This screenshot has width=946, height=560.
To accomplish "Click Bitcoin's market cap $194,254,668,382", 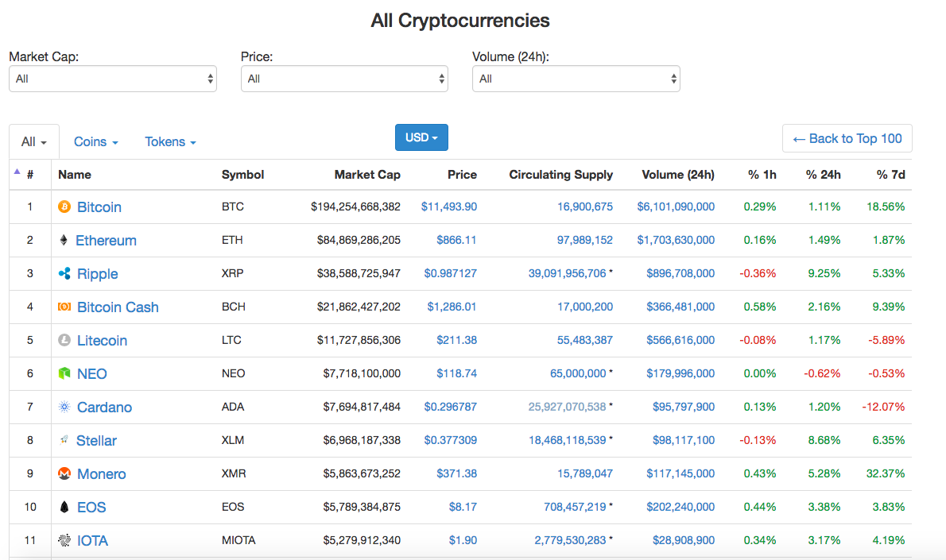I will pyautogui.click(x=356, y=207).
